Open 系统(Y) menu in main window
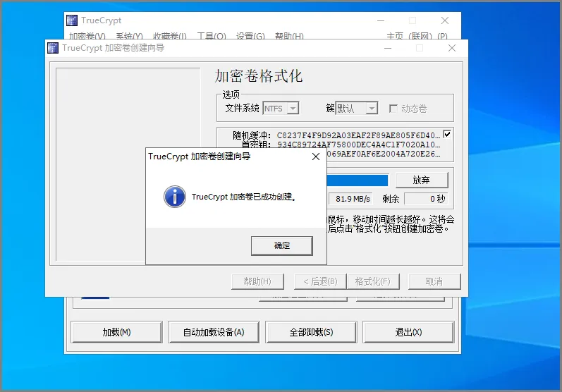Image resolution: width=562 pixels, height=392 pixels. click(x=129, y=36)
